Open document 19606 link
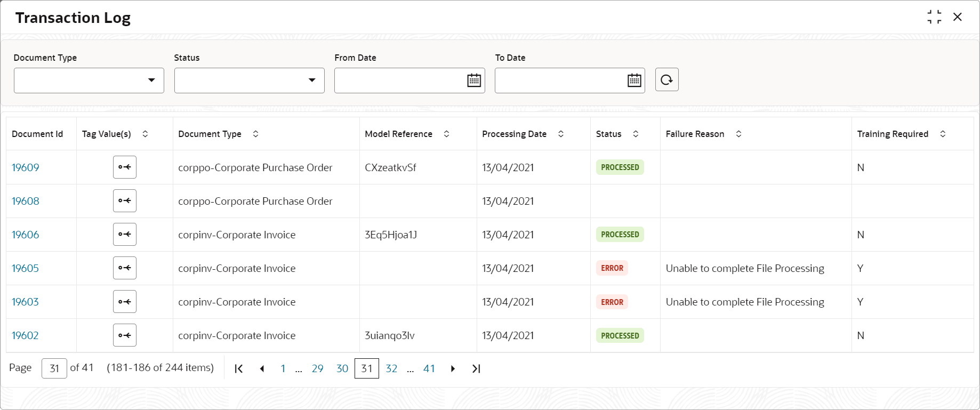The image size is (980, 410). click(25, 235)
